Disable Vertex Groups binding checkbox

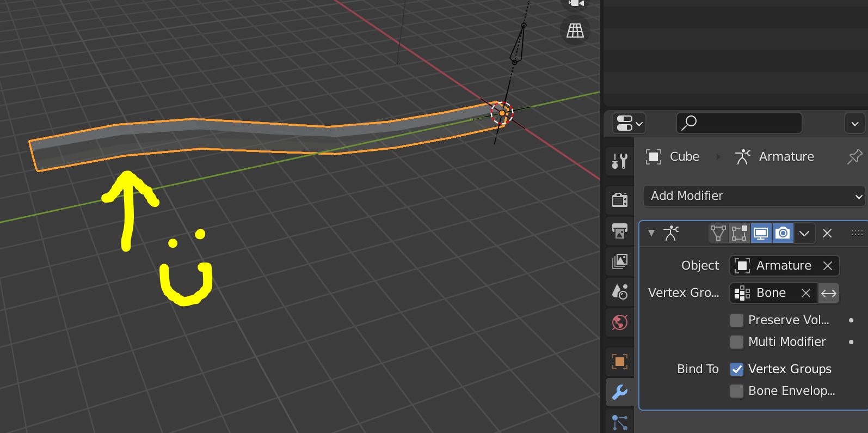click(737, 369)
